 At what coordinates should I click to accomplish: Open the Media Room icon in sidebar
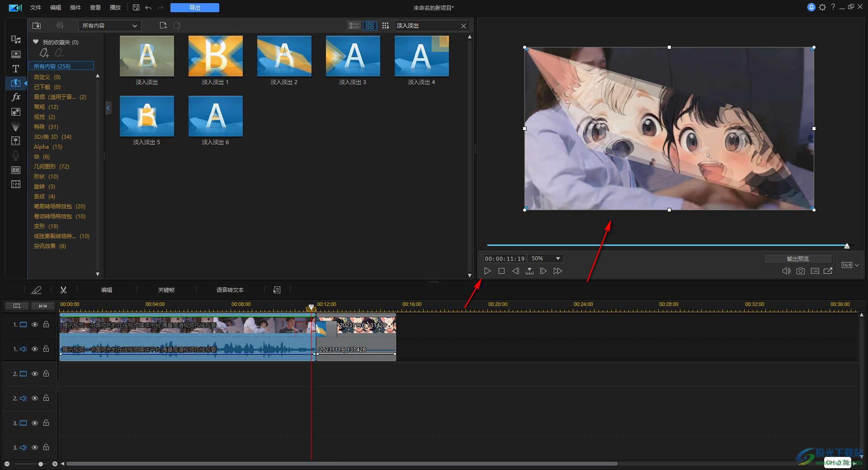(16, 40)
